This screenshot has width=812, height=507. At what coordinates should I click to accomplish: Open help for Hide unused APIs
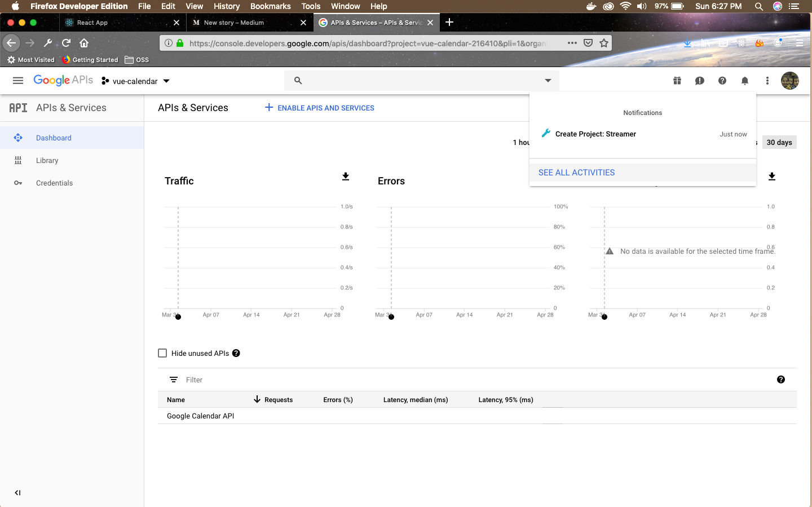coord(236,353)
